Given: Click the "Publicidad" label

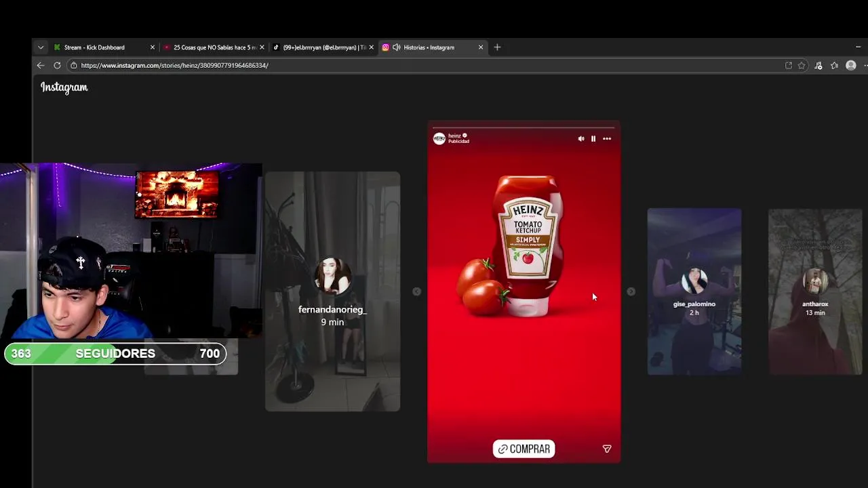Looking at the screenshot, I should tap(458, 141).
